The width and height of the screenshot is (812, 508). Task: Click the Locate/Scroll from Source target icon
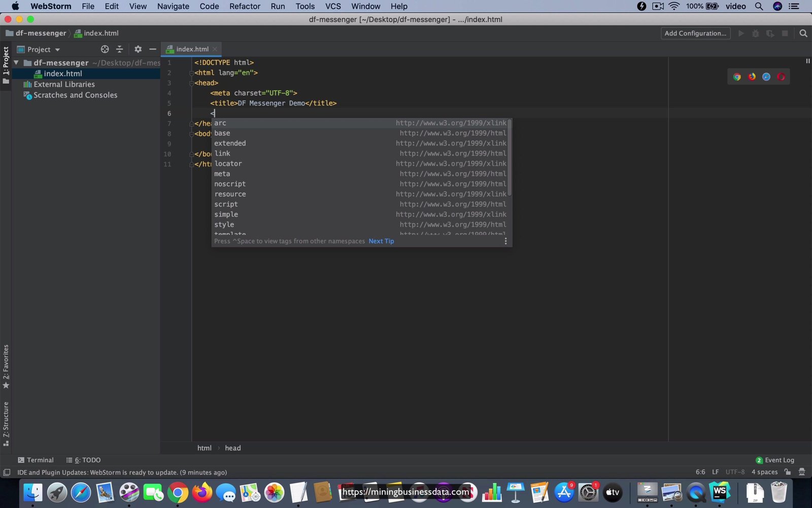[105, 49]
